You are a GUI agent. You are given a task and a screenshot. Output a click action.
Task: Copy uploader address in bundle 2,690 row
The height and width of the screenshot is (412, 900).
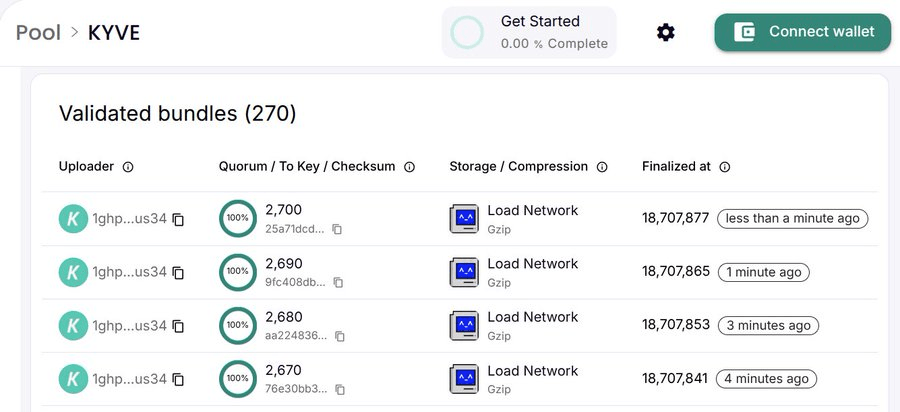point(178,272)
